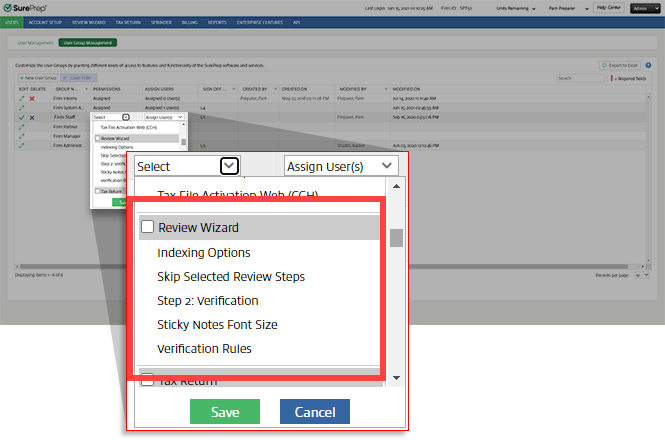Click the blue X to cancel Firm Staff edit
The height and width of the screenshot is (441, 665).
pos(32,117)
